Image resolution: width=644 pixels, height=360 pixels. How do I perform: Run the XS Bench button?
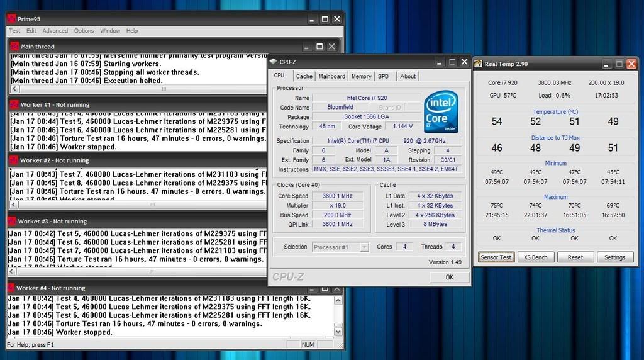[x=536, y=257]
